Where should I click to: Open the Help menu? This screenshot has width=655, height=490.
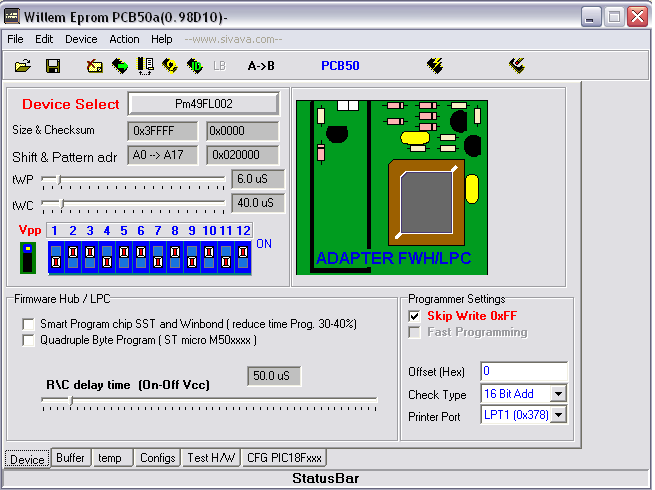(x=162, y=39)
